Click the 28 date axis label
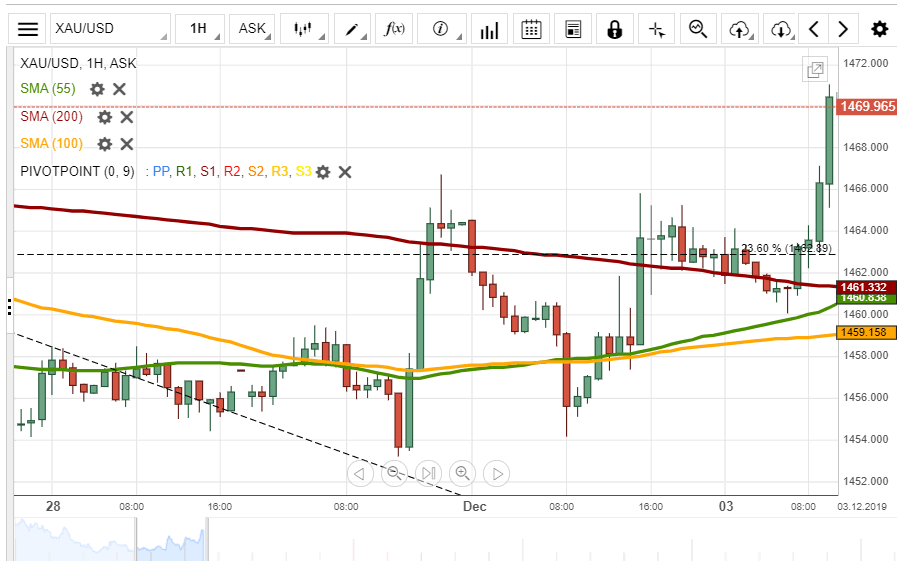904x563 pixels. coord(53,507)
